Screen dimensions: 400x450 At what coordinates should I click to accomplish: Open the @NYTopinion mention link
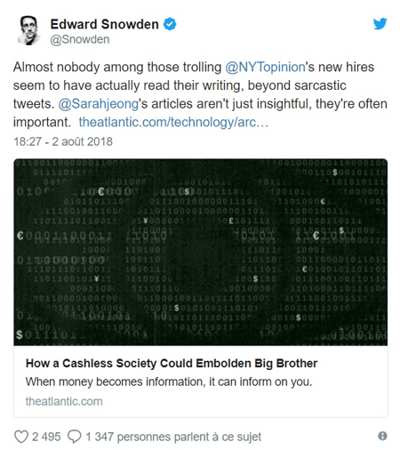(x=265, y=67)
